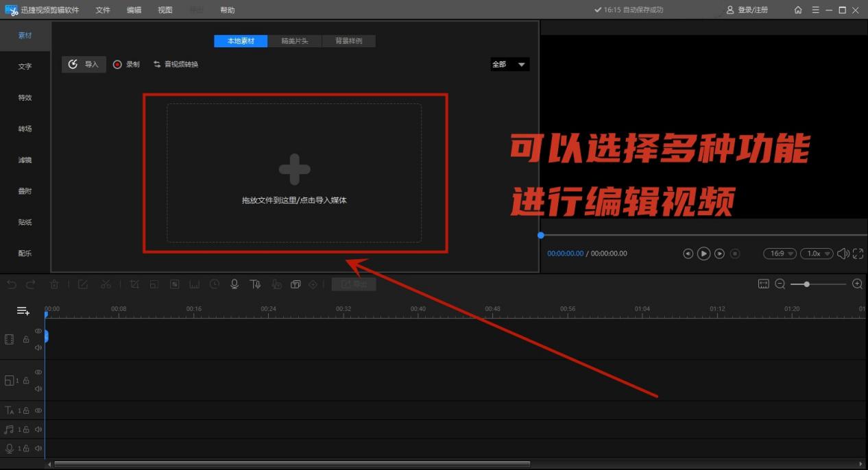Click the bar-chart style icon in toolbar
Screen dimensions: 868x470
click(195, 284)
